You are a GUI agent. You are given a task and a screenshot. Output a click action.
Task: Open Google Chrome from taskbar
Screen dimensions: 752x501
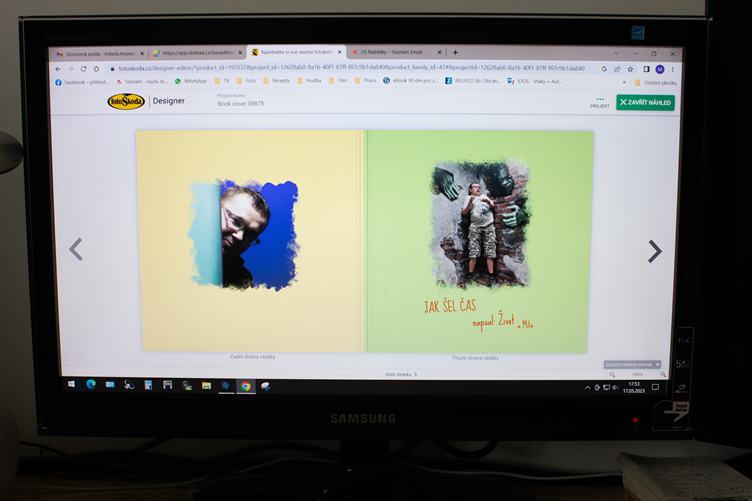point(246,386)
